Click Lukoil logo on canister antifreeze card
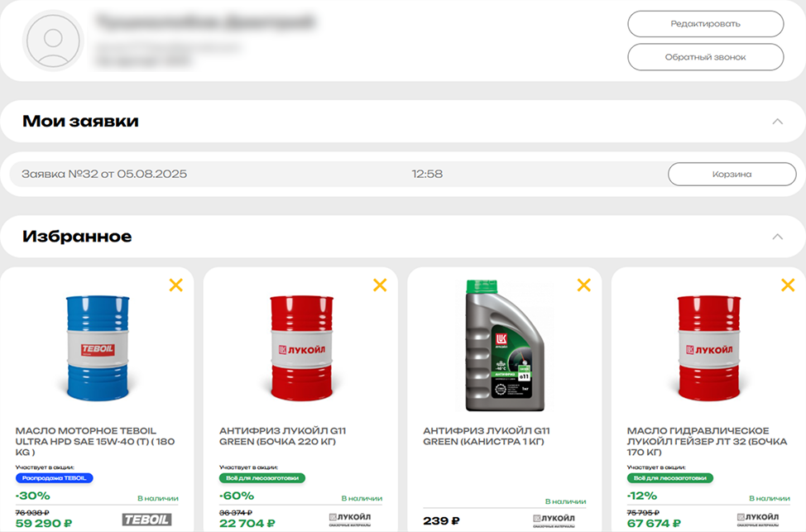This screenshot has width=806, height=532. tap(554, 520)
